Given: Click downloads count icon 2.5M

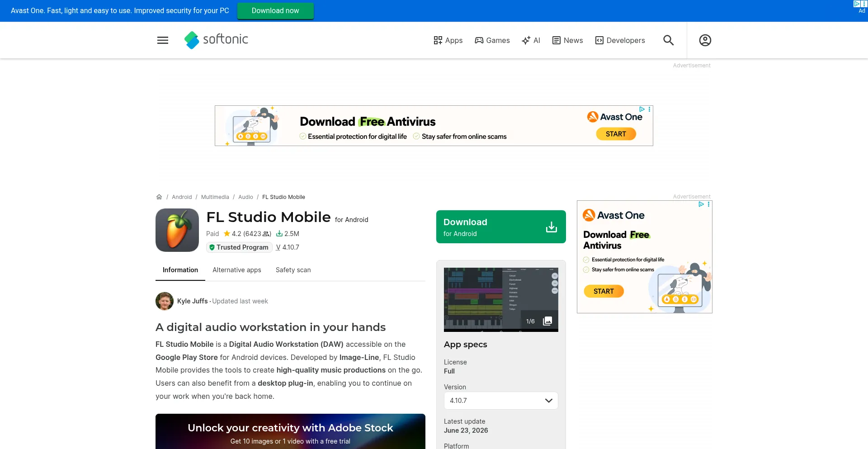Looking at the screenshot, I should pos(279,234).
